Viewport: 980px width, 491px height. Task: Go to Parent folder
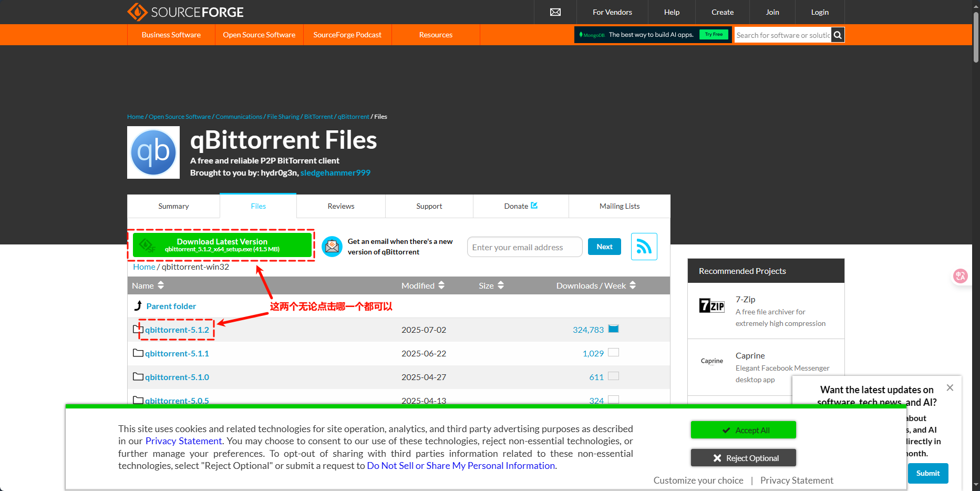point(171,306)
